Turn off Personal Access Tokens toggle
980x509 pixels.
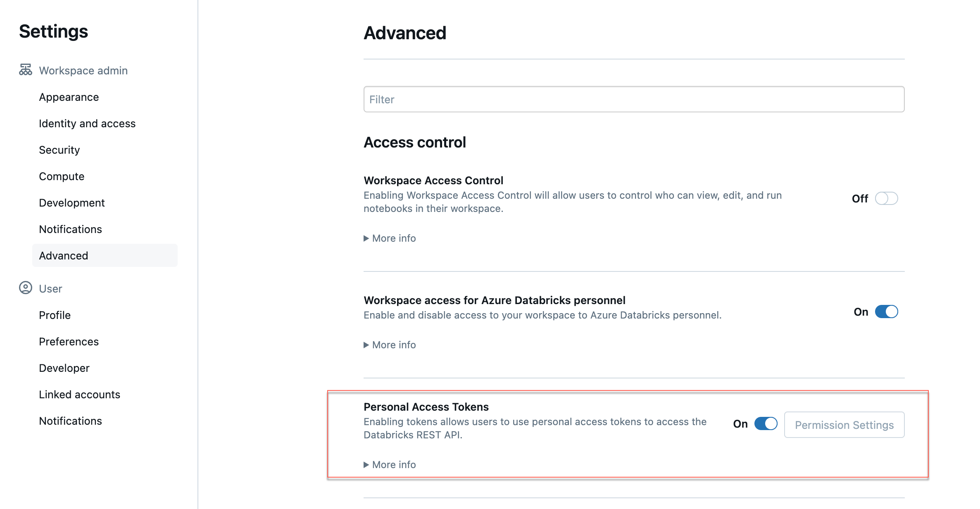coord(766,423)
